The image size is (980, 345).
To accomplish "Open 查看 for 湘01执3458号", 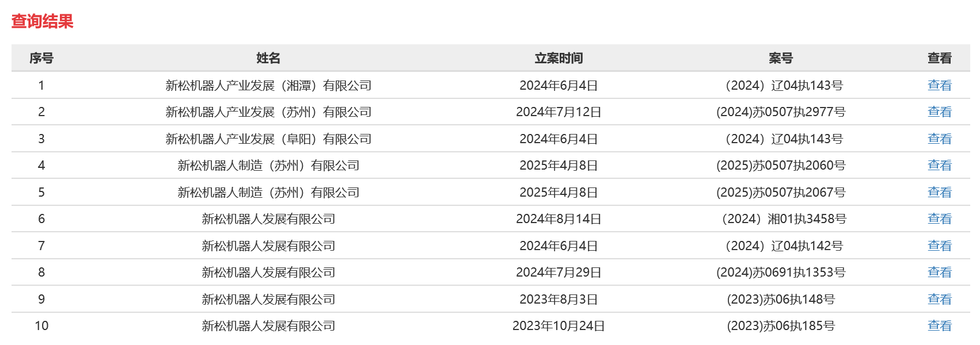I will 939,218.
